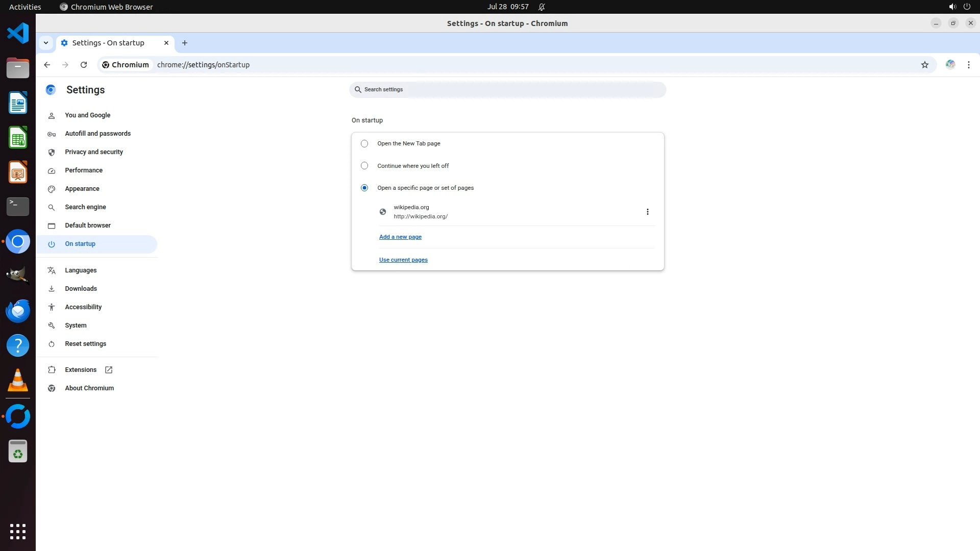Focus the Search settings field
Viewport: 980px width, 551px height.
(x=508, y=90)
